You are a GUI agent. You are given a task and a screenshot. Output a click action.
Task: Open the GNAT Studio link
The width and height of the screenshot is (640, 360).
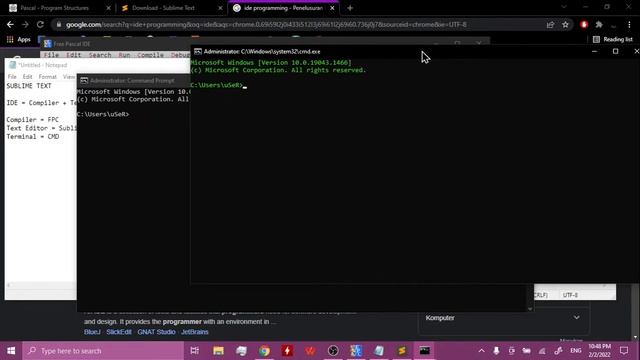(156, 332)
